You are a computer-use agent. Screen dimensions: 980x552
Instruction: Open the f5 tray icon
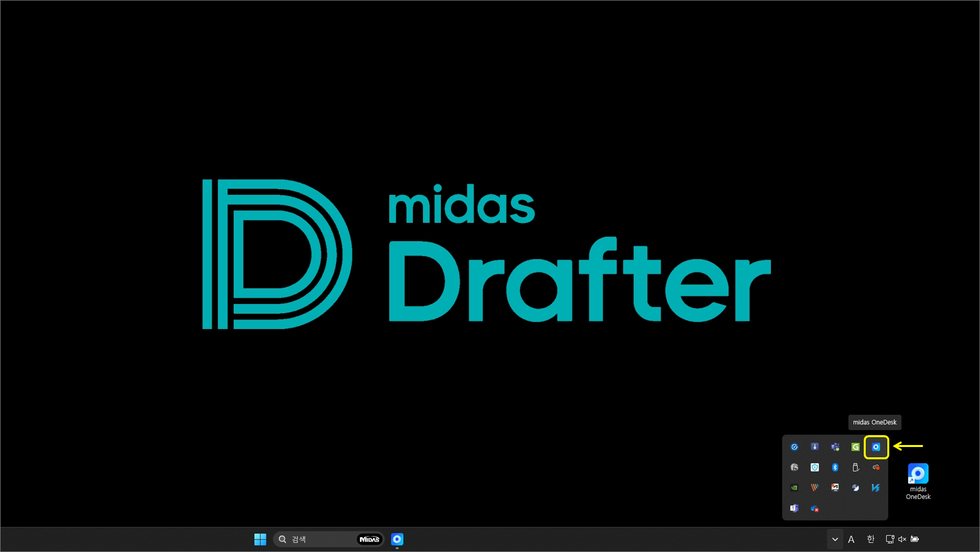795,468
